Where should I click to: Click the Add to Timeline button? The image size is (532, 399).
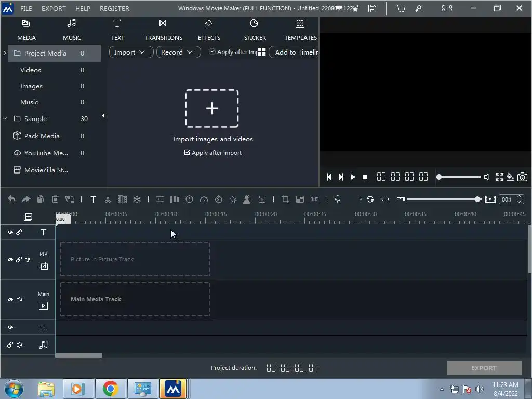pyautogui.click(x=294, y=52)
